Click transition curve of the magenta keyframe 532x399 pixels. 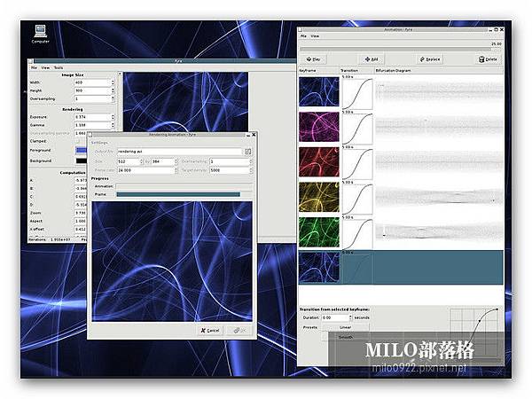point(357,129)
